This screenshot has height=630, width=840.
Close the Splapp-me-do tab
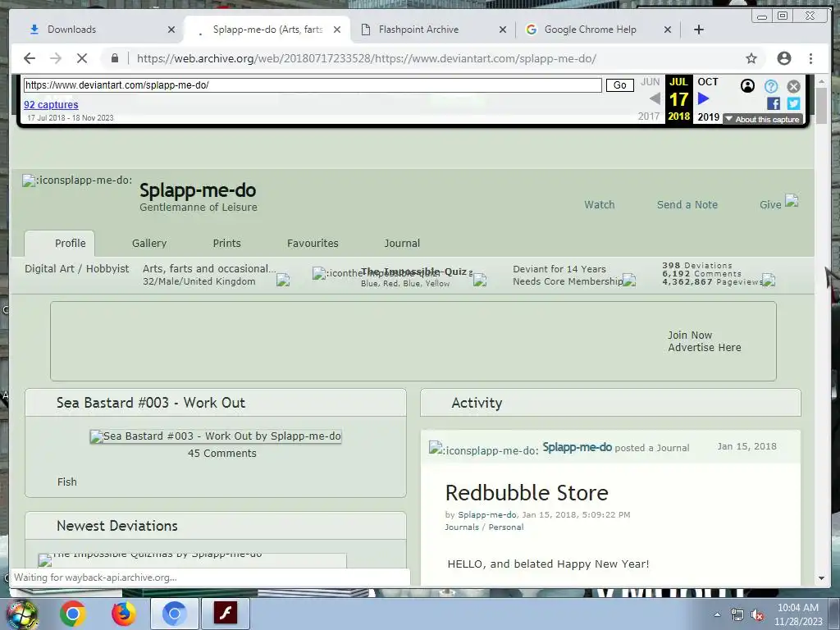click(x=337, y=30)
